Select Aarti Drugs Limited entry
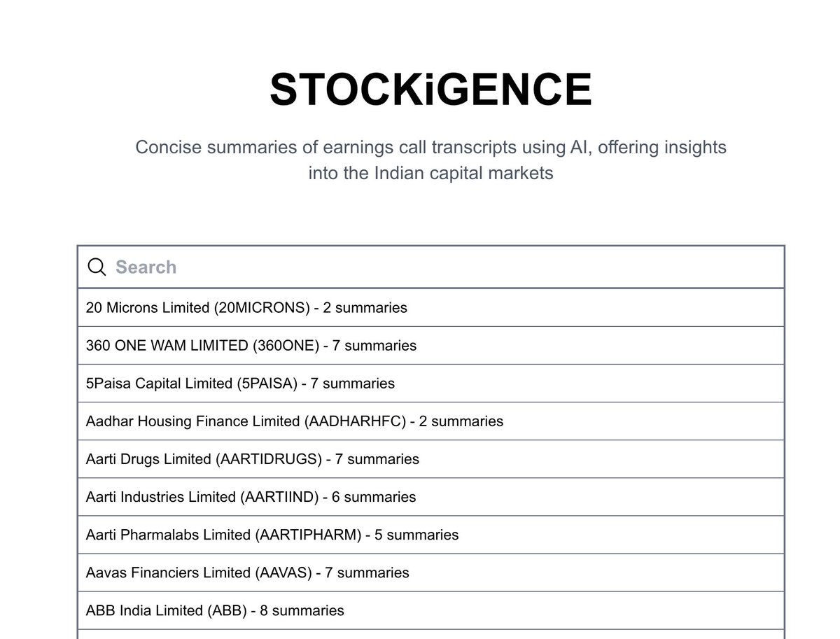Image resolution: width=840 pixels, height=639 pixels. coord(252,459)
